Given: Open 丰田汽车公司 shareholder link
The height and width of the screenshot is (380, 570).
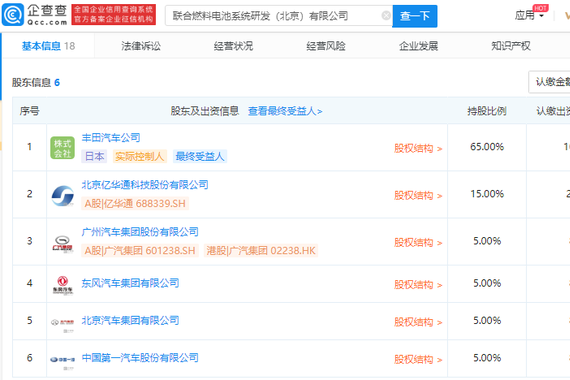Looking at the screenshot, I should (x=111, y=137).
